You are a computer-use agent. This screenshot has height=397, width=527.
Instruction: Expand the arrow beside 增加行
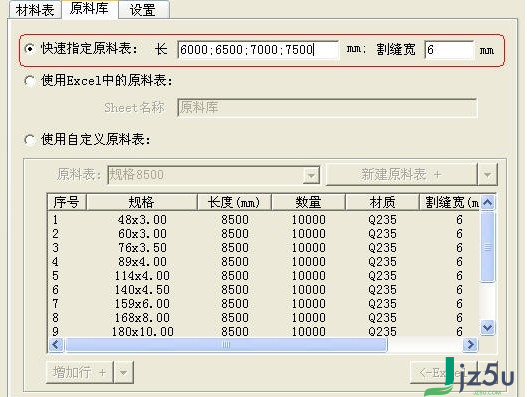click(x=124, y=372)
